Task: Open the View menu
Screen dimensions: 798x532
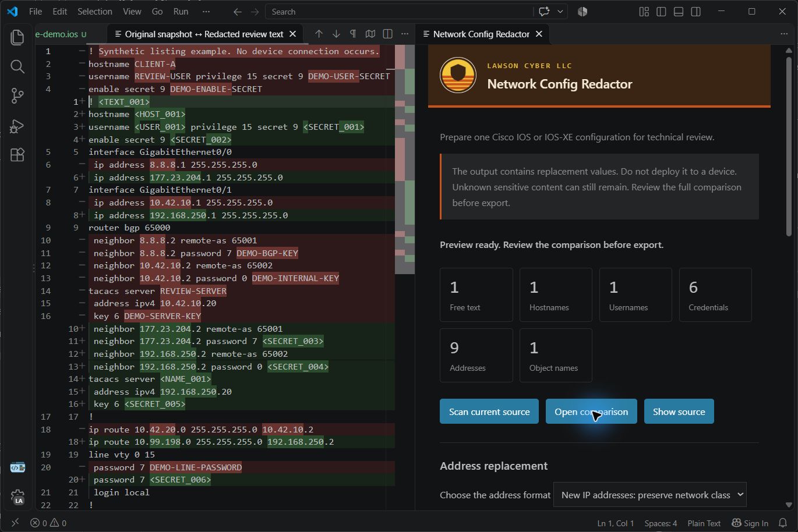Action: click(132, 12)
